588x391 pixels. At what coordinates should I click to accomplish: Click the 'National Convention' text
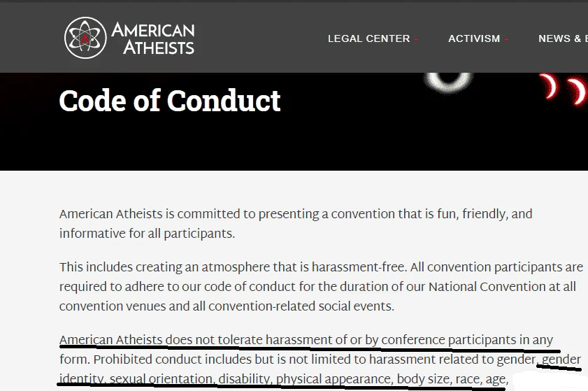[487, 287]
